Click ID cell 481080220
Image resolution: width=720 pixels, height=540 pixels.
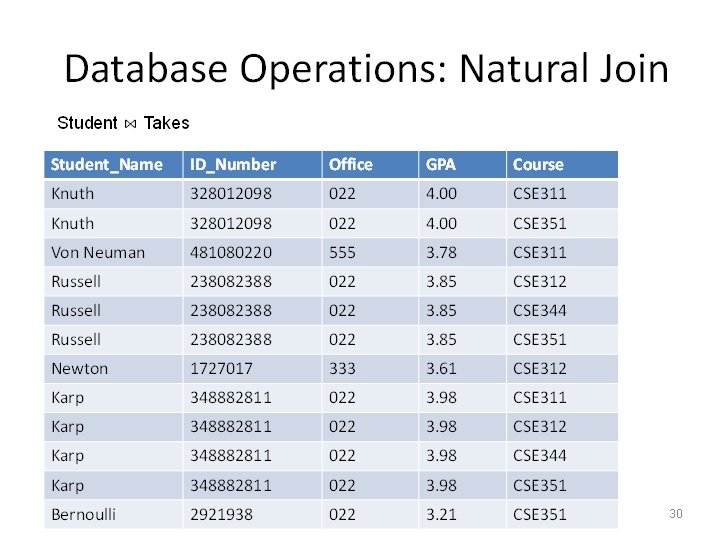coord(253,253)
